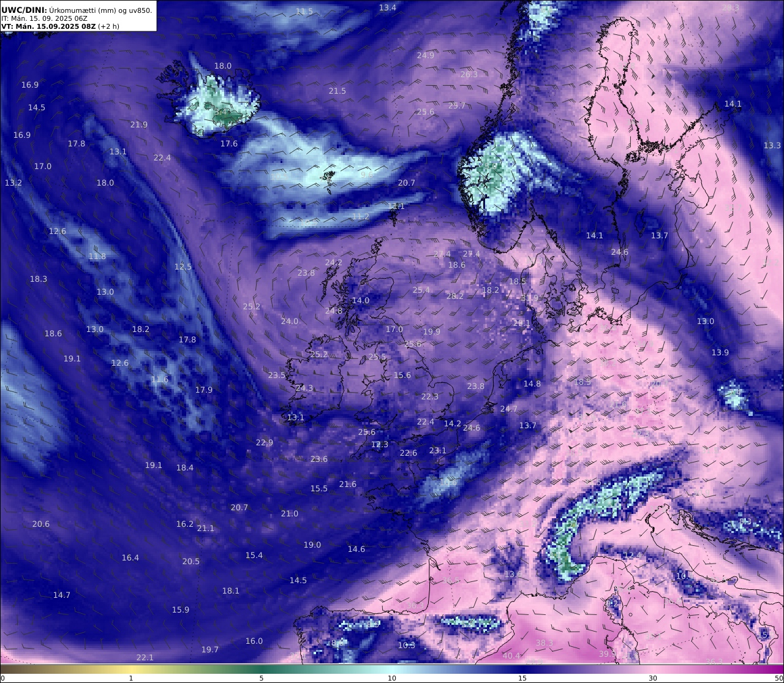The height and width of the screenshot is (683, 784).
Task: Click the value 28.2 in the North Sea
Action: coord(455,296)
